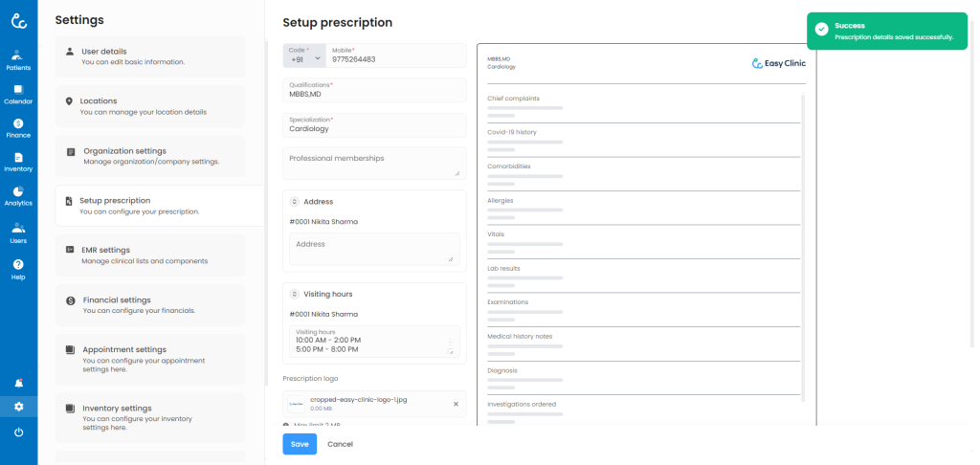
Task: Go to the Calendar icon
Action: 18,94
